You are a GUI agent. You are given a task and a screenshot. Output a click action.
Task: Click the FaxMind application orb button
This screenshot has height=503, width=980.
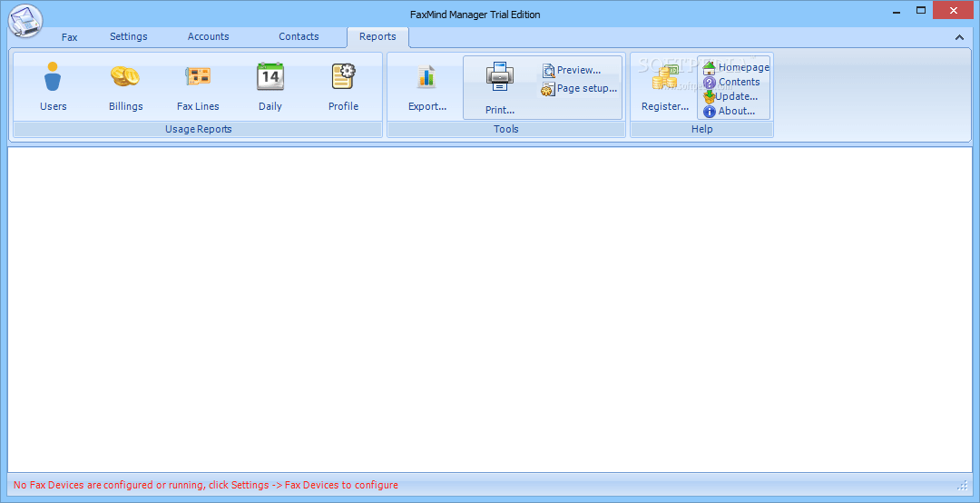pyautogui.click(x=25, y=21)
